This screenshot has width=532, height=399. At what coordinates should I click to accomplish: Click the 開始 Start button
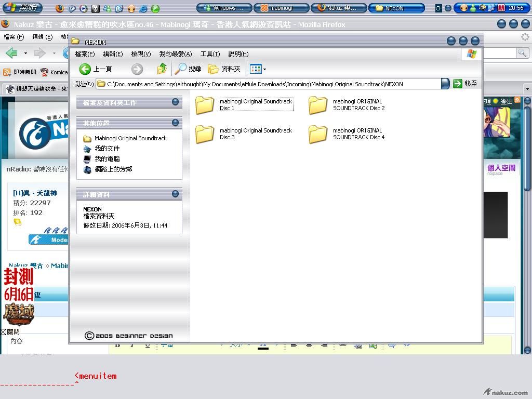[x=22, y=7]
